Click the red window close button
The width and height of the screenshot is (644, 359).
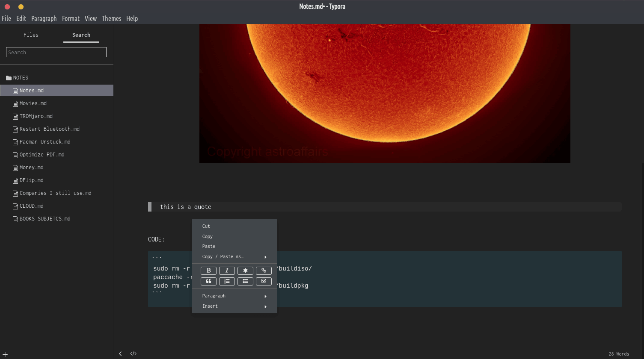pyautogui.click(x=7, y=6)
